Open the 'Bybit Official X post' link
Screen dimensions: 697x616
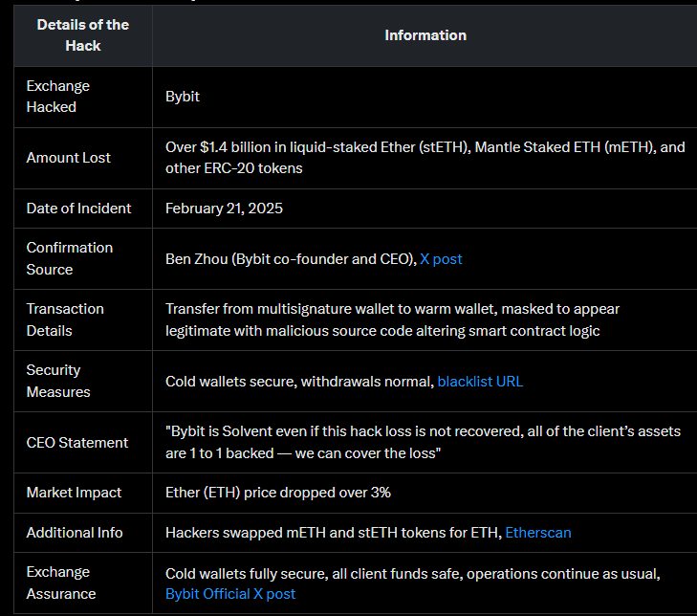coord(230,594)
